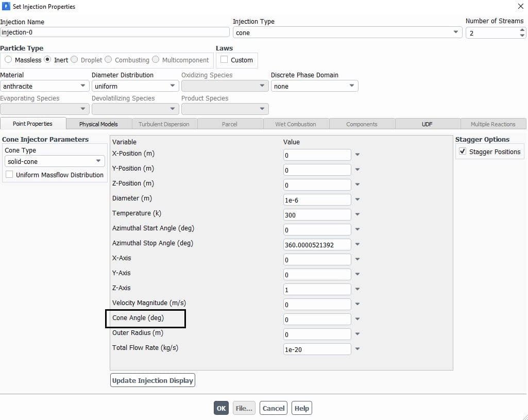Click the arrow icon next to Diameter value
The image size is (528, 420).
coord(357,199)
